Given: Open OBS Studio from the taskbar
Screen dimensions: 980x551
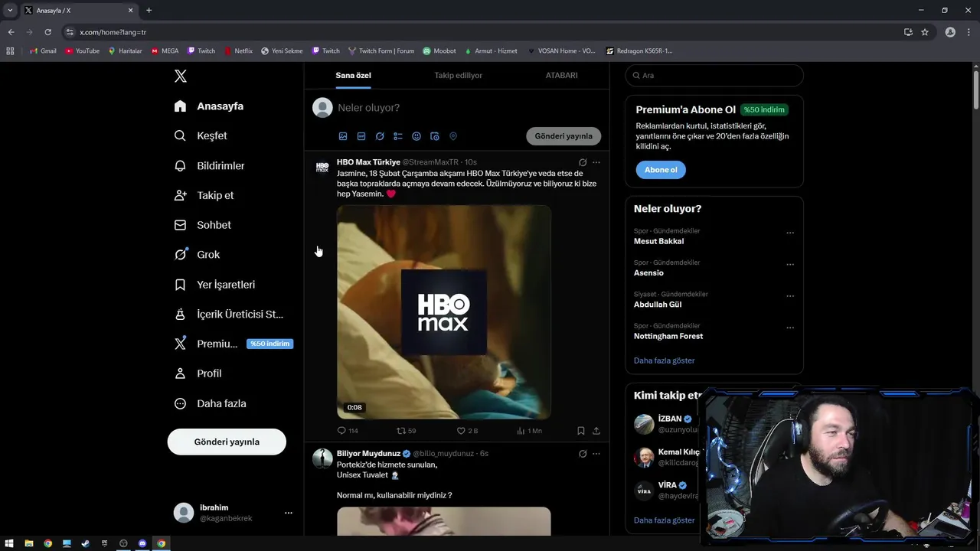Looking at the screenshot, I should (123, 543).
